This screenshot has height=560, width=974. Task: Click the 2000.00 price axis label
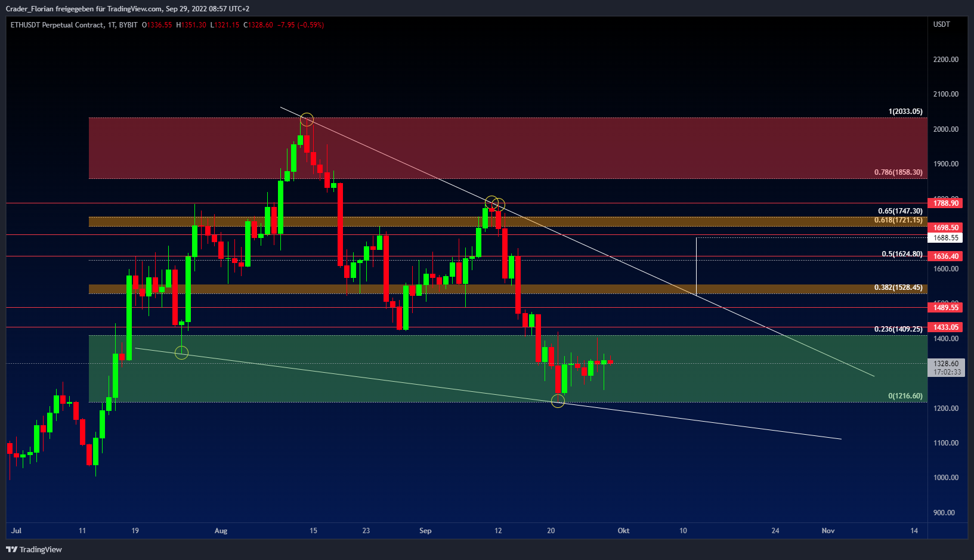point(946,129)
